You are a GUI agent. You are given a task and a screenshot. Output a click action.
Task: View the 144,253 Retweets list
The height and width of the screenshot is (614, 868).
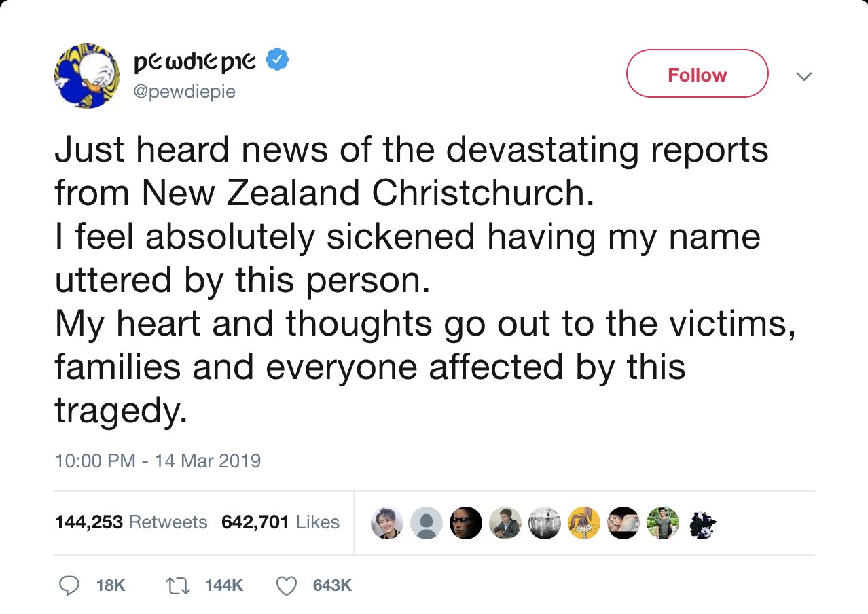(131, 522)
